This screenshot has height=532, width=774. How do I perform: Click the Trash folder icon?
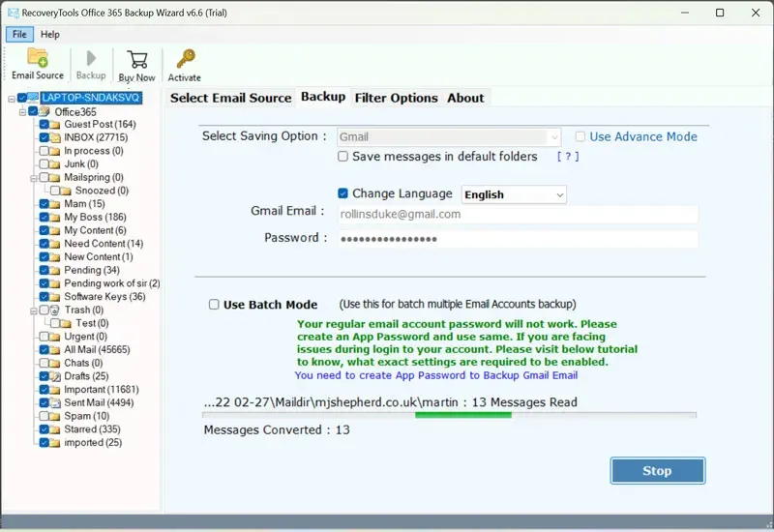pyautogui.click(x=55, y=310)
